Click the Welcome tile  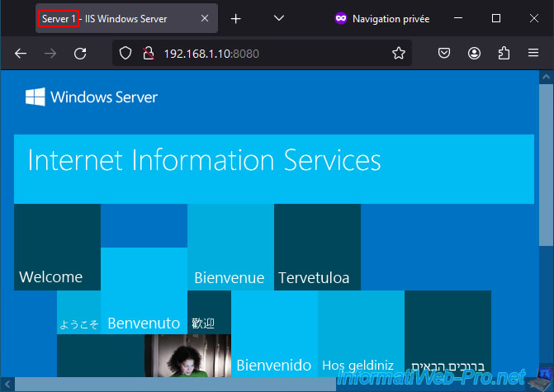coord(57,248)
